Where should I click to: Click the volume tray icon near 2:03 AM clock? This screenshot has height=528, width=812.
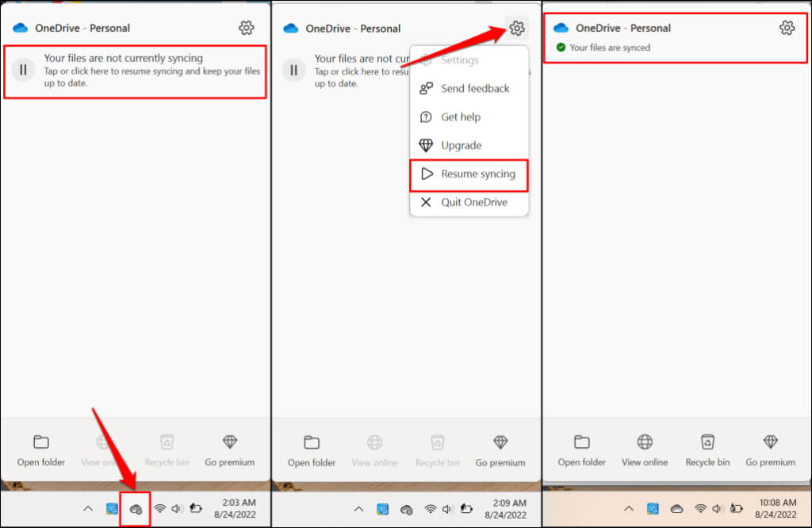tap(177, 509)
